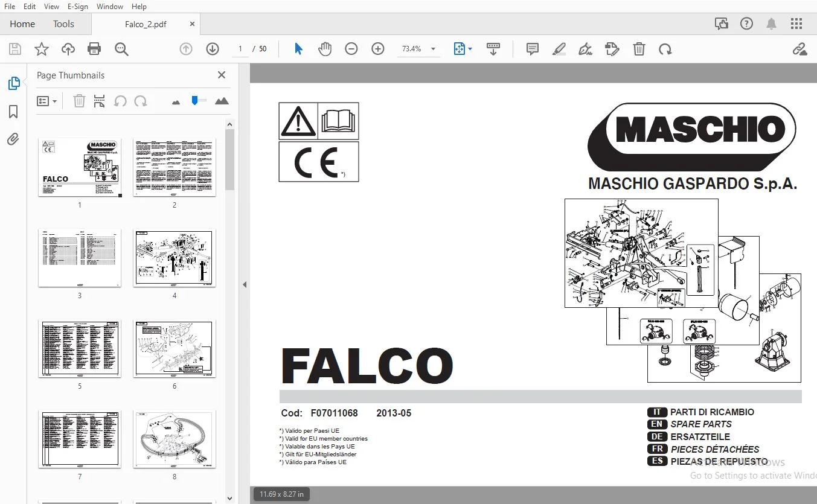Screen dimensions: 817x504
Task: Open the zoom percentage dropdown
Action: (x=433, y=49)
